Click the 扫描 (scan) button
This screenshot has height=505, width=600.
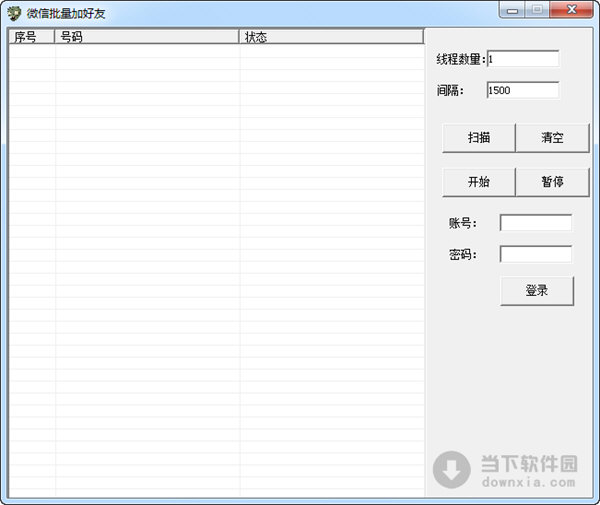pos(479,138)
